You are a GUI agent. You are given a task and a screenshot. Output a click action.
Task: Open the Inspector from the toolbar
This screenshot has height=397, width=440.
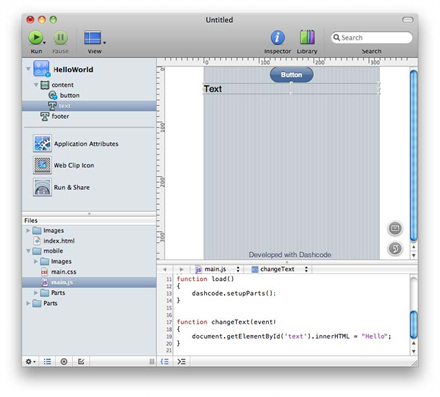277,37
